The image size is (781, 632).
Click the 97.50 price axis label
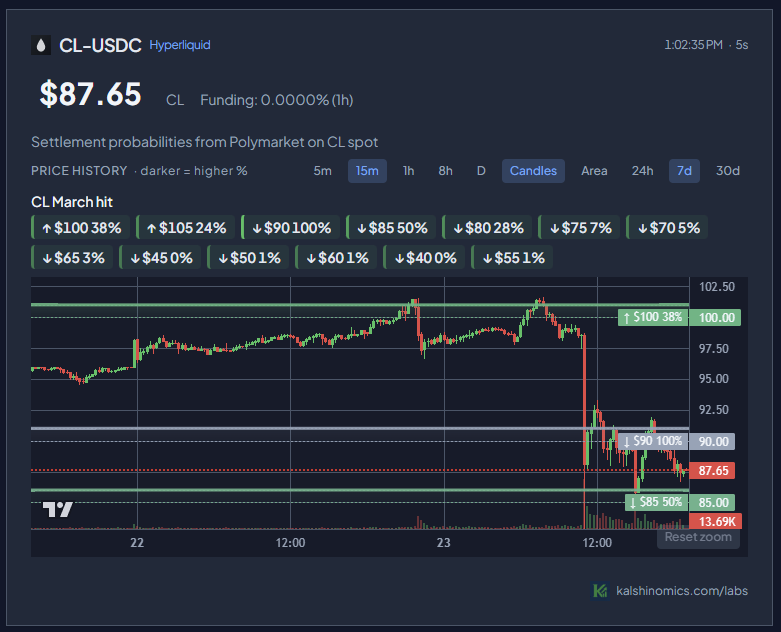point(714,349)
